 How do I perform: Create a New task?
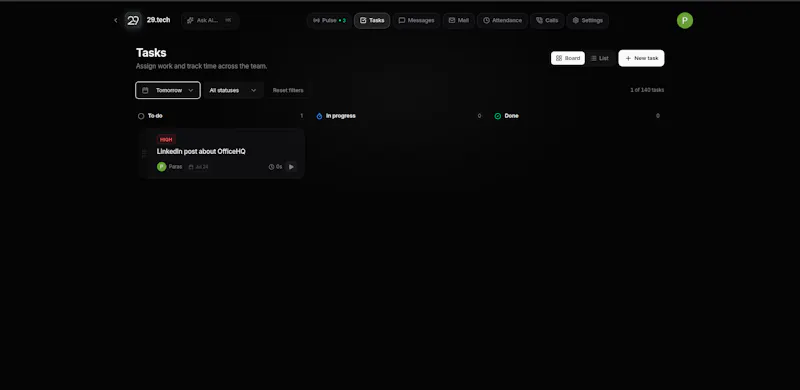pos(641,58)
